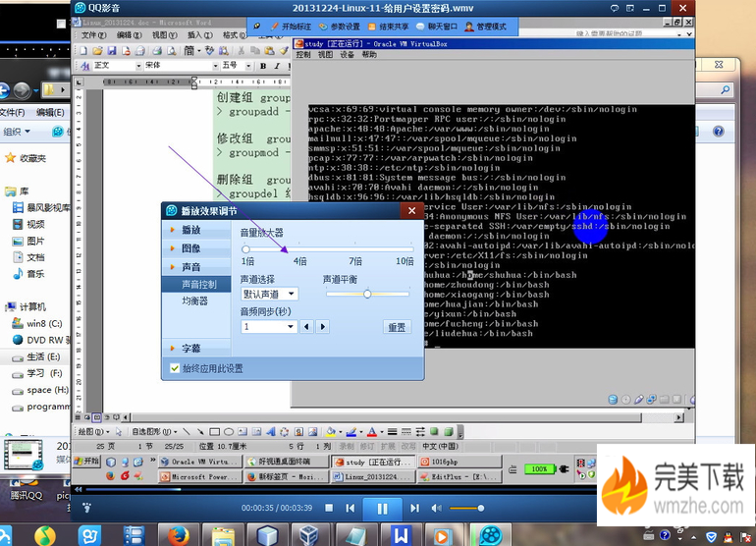This screenshot has width=756, height=546.
Task: Click the pin icon on sharing toolbar
Action: [257, 27]
